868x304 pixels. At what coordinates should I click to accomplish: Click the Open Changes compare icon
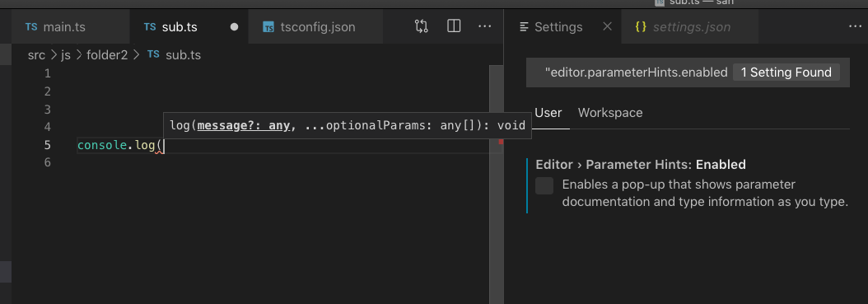pos(422,26)
